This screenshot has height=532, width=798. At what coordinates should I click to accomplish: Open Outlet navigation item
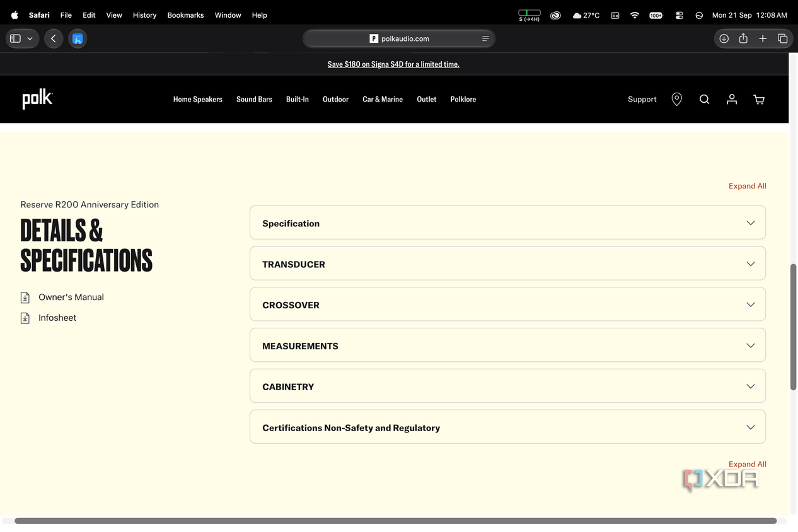tap(427, 99)
